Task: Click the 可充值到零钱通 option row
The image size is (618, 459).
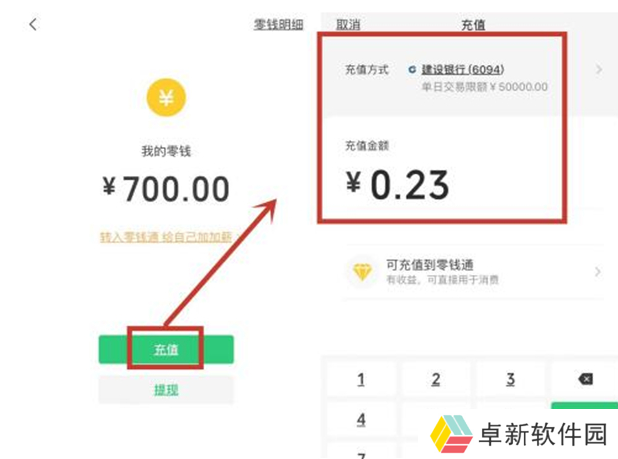Action: coord(474,272)
